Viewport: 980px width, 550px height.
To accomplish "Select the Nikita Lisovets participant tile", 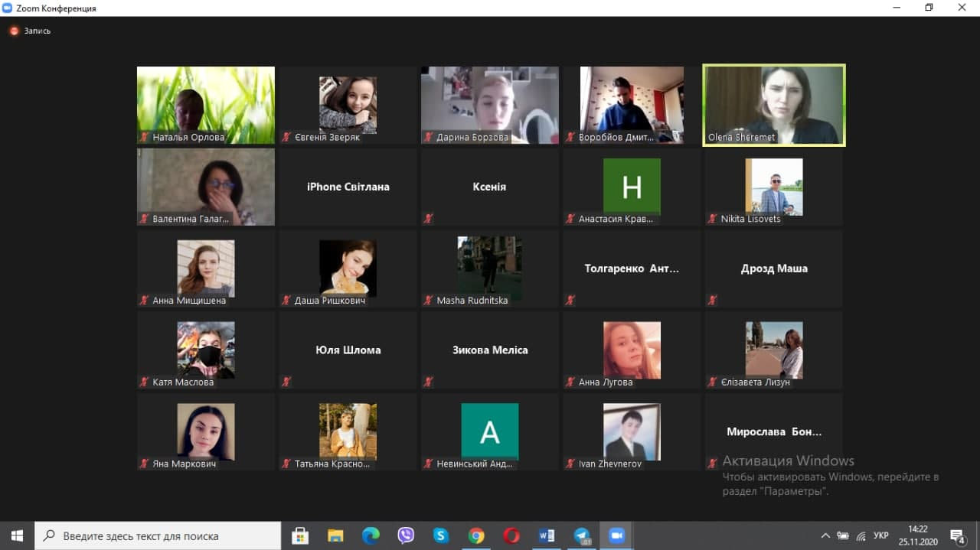I will 774,187.
